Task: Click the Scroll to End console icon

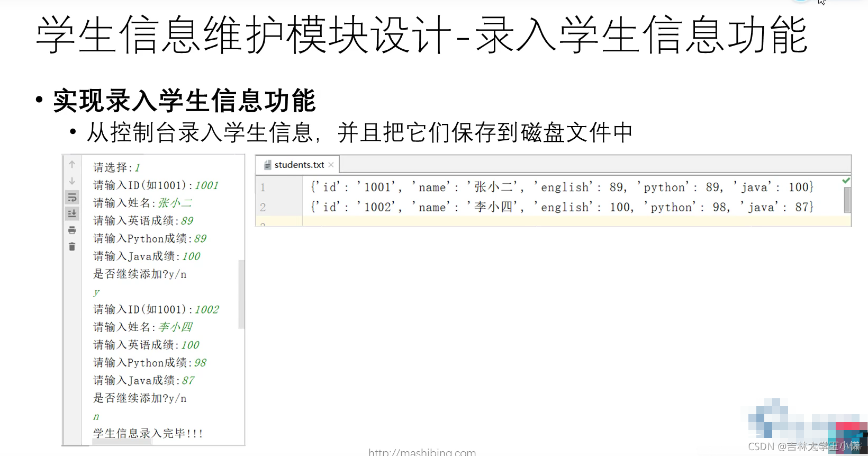Action: tap(72, 213)
